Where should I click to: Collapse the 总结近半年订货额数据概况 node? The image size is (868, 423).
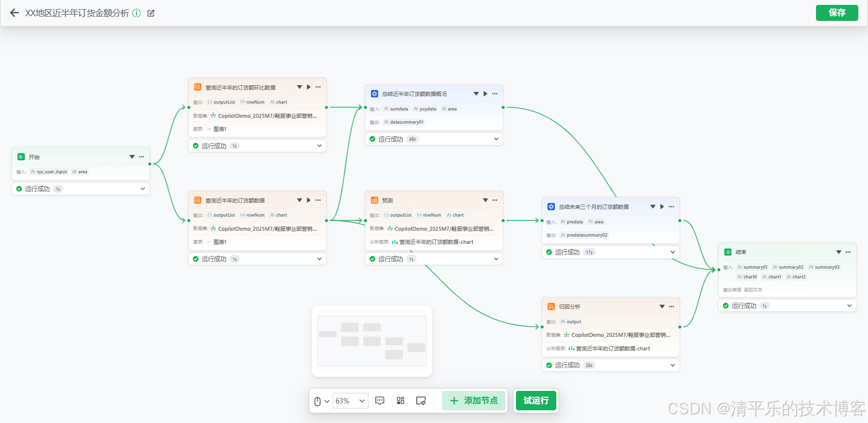(476, 93)
